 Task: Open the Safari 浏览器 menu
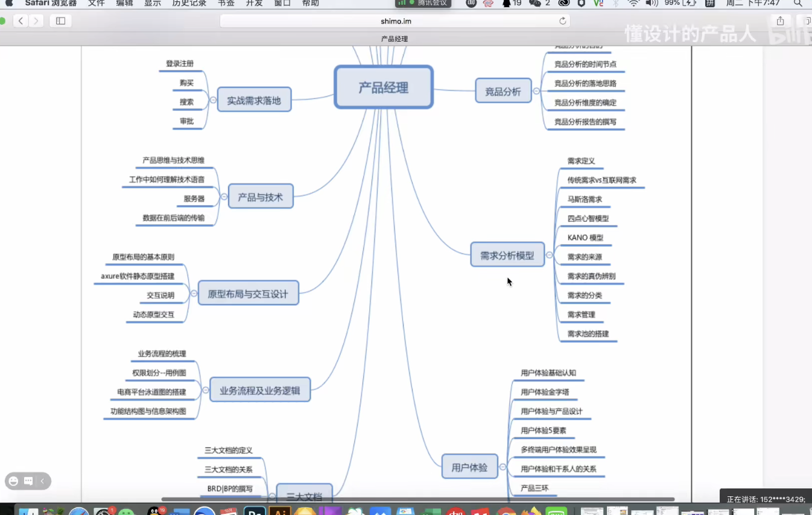tap(51, 3)
